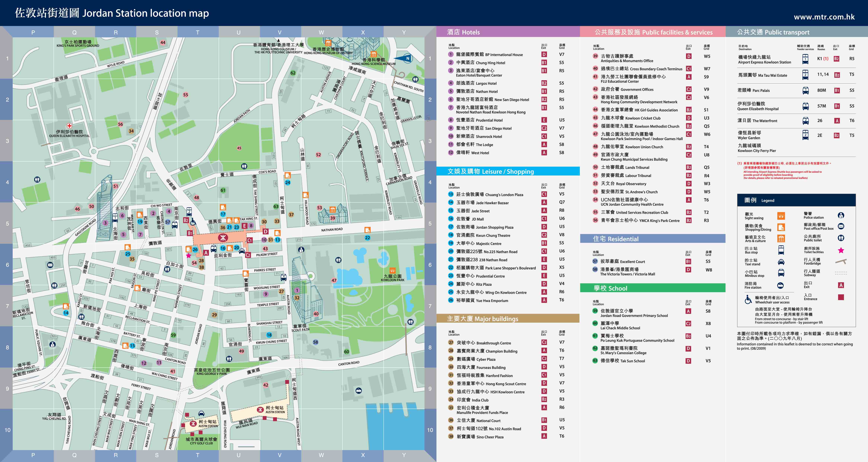The height and width of the screenshot is (462, 868).
Task: Click the fire station icon on the map
Action: click(x=359, y=391)
